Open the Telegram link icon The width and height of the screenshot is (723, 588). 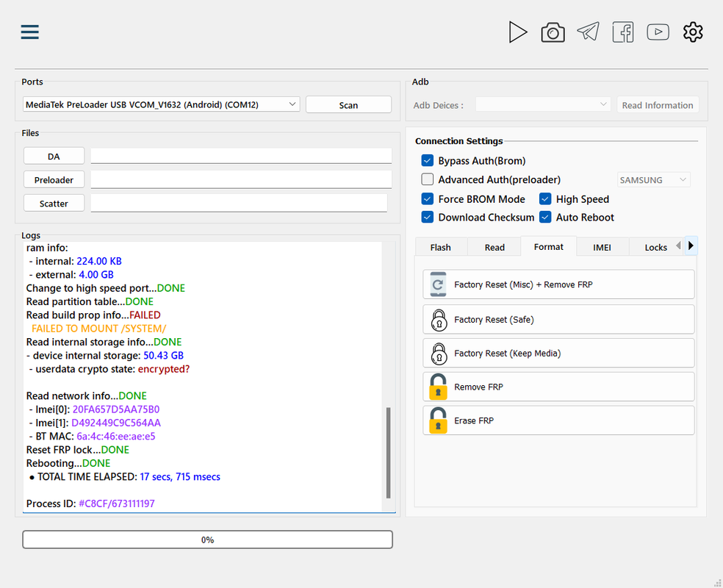pyautogui.click(x=589, y=32)
